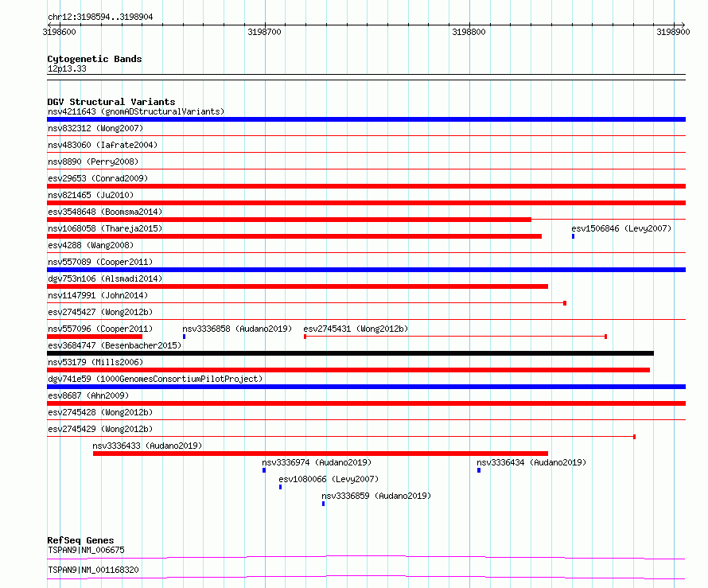The height and width of the screenshot is (588, 708).
Task: Click ruler position 3198800
Action: click(469, 32)
